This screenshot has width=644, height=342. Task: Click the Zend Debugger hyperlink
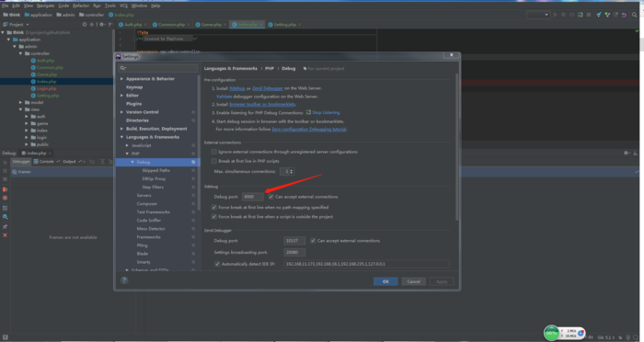tap(268, 88)
